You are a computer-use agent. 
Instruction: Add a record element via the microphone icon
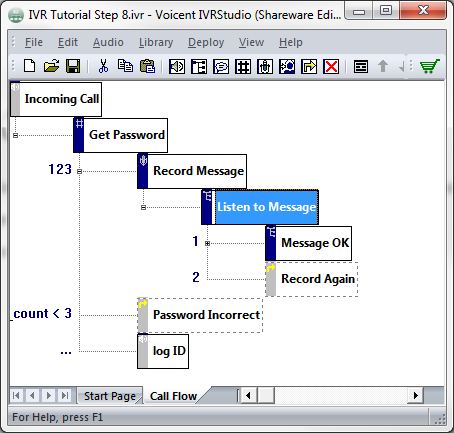265,66
